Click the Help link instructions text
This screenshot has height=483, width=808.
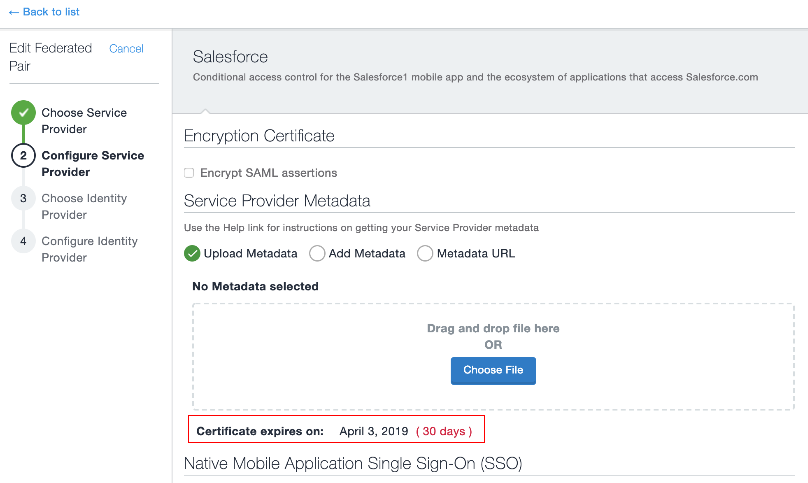coord(361,228)
